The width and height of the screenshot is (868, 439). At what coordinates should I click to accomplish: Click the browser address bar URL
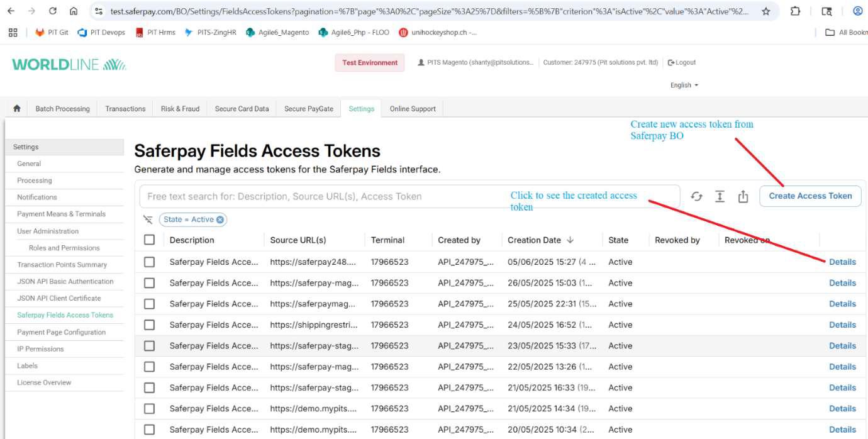tap(430, 11)
